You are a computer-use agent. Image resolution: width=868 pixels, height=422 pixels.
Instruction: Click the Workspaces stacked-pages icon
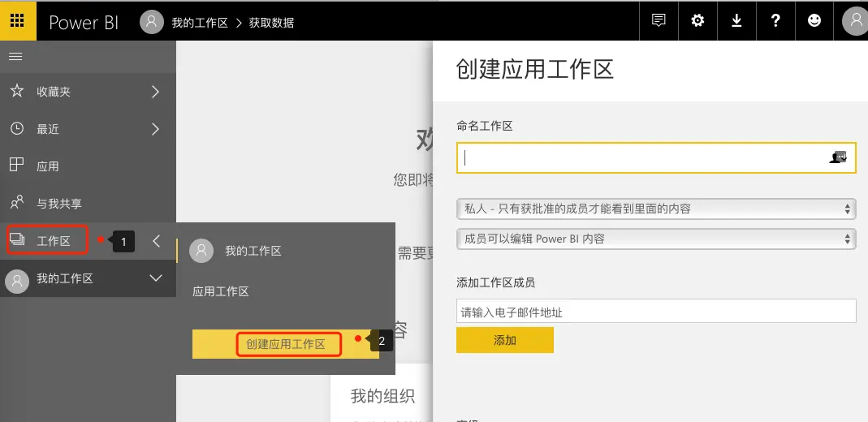(18, 239)
